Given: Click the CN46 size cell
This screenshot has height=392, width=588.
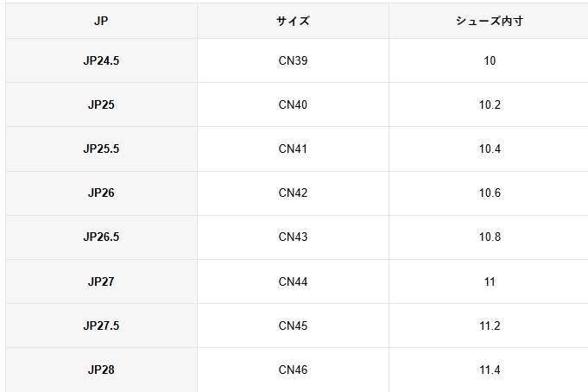Looking at the screenshot, I should coord(293,370).
